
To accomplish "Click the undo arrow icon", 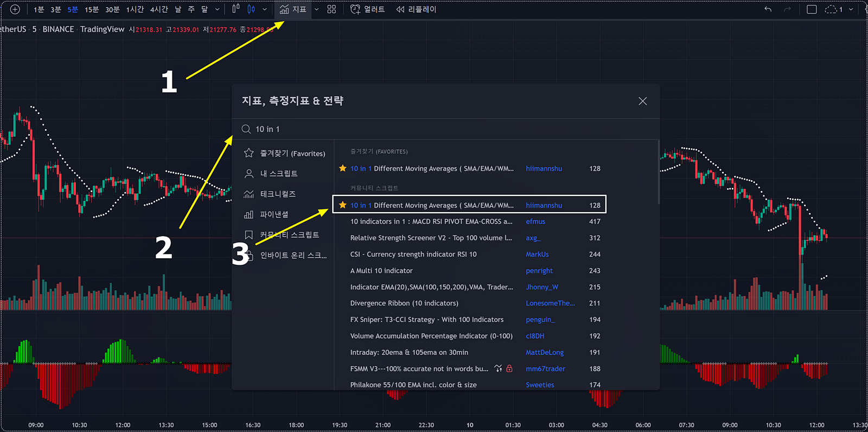I will point(768,9).
